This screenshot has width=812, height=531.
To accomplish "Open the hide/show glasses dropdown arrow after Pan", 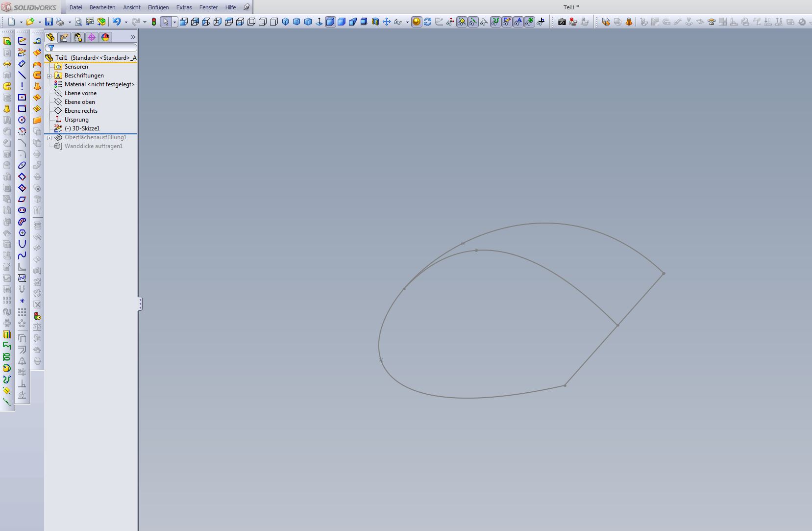I will click(407, 22).
